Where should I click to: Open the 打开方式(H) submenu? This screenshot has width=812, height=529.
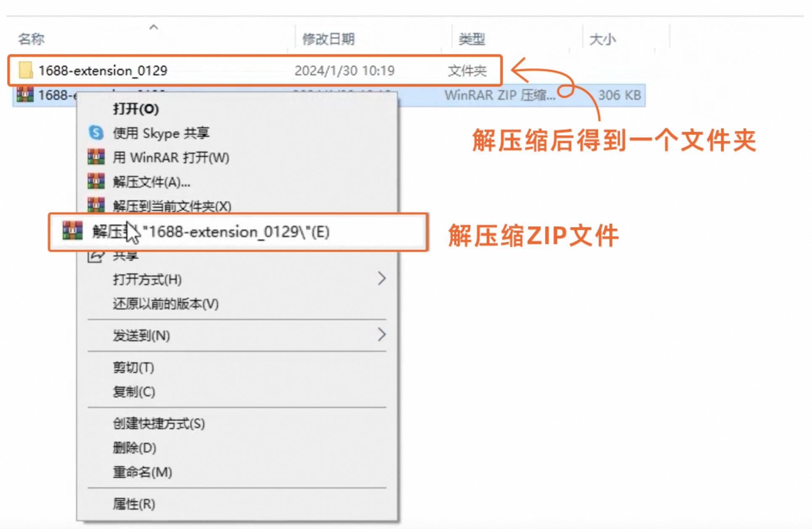tap(238, 279)
